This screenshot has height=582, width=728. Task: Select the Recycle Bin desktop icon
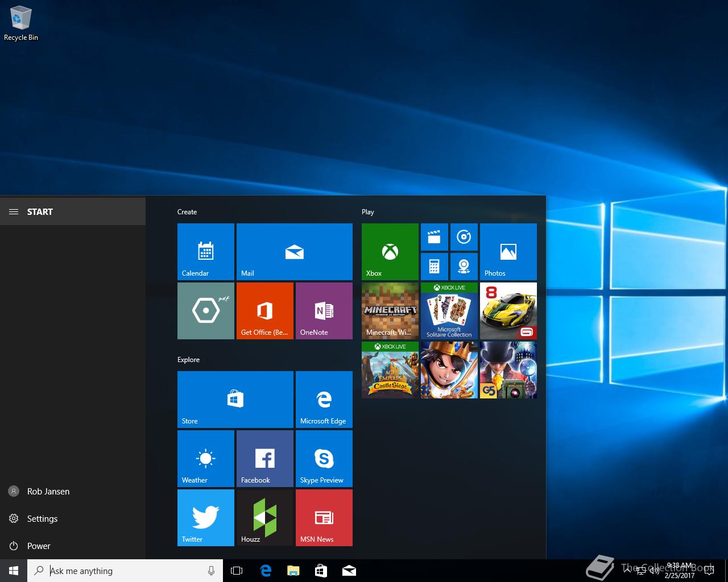coord(21,23)
